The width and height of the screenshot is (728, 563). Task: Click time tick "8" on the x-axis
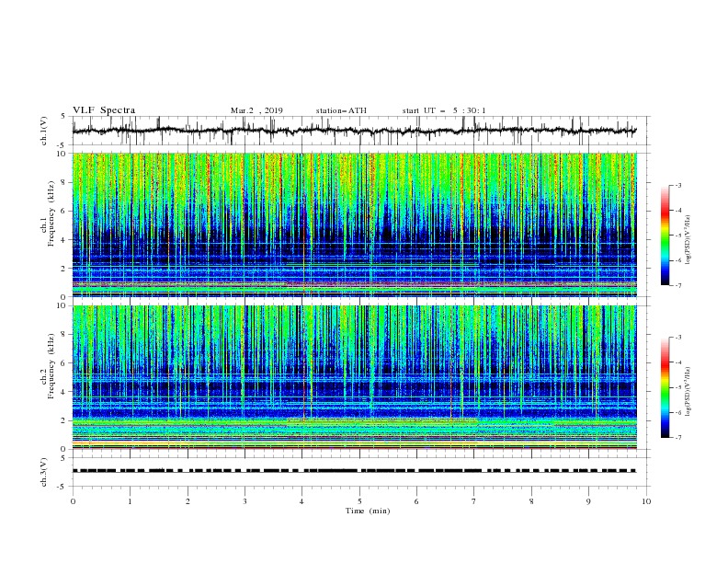(531, 501)
